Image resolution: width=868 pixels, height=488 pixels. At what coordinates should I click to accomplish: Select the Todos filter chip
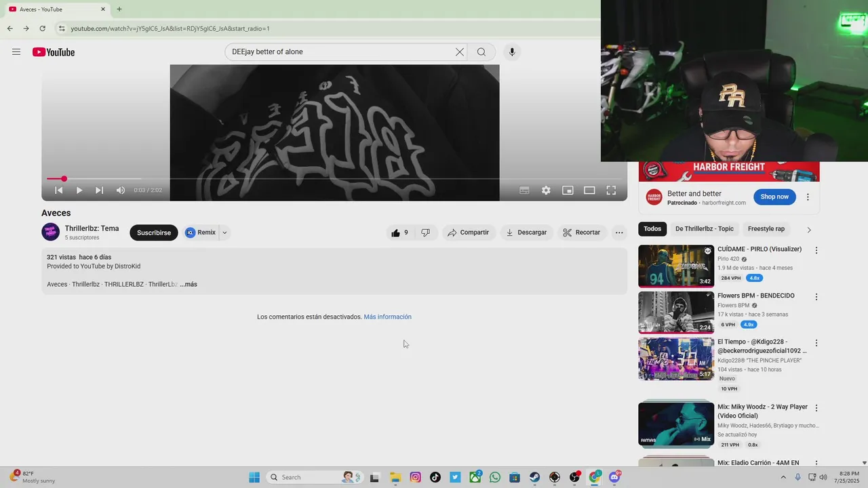tap(652, 229)
